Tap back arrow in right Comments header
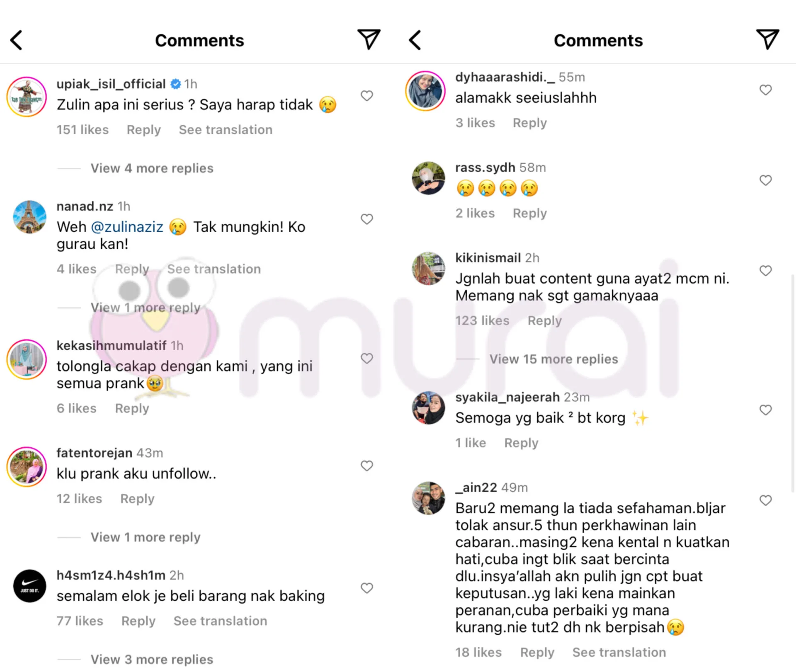Screen dimensions: 796x672 coord(415,40)
